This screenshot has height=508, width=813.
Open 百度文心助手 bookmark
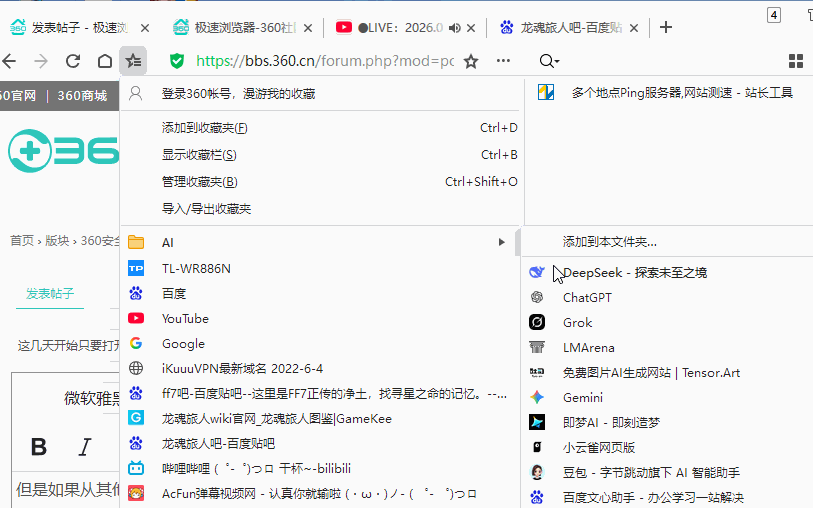click(667, 497)
